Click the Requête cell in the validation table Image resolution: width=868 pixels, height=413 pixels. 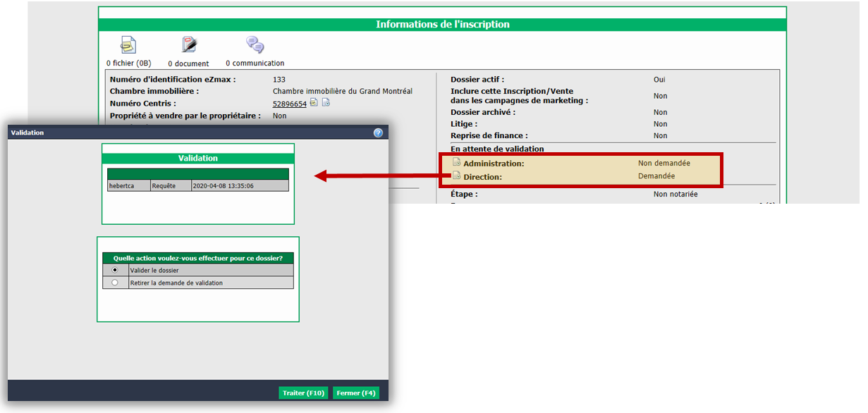[171, 186]
